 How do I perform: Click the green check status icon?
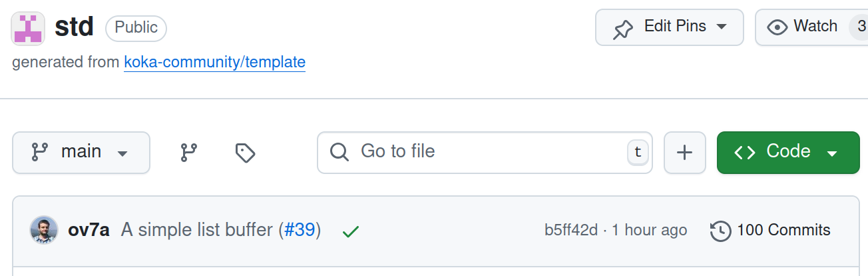click(x=350, y=231)
